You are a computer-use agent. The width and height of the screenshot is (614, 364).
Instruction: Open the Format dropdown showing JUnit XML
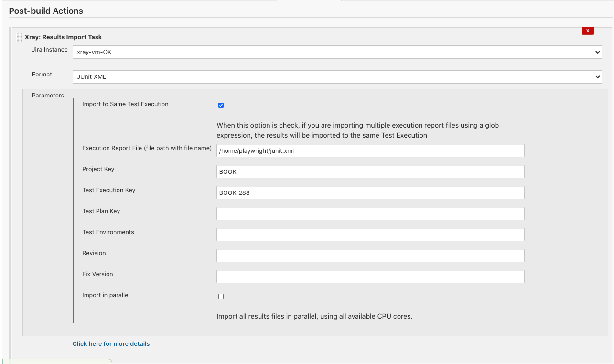(x=337, y=77)
